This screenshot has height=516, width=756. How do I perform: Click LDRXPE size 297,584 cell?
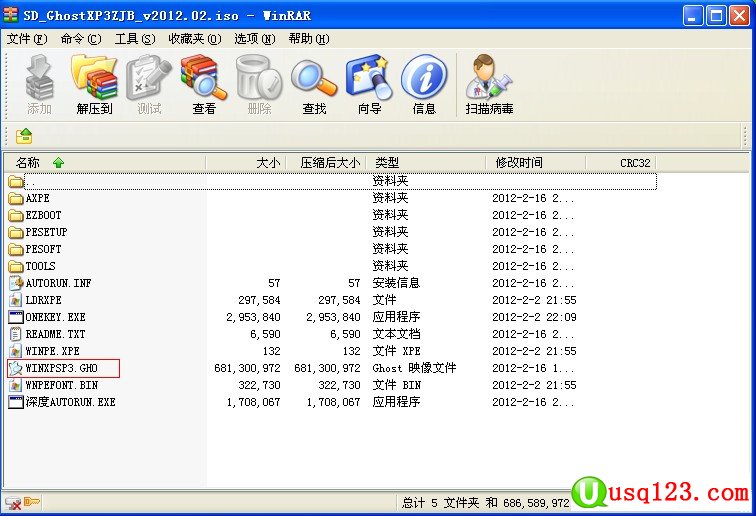[259, 300]
